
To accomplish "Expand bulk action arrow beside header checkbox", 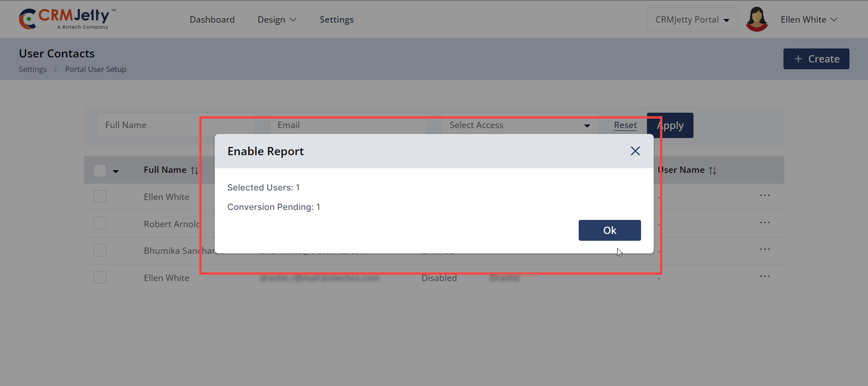I will point(116,172).
